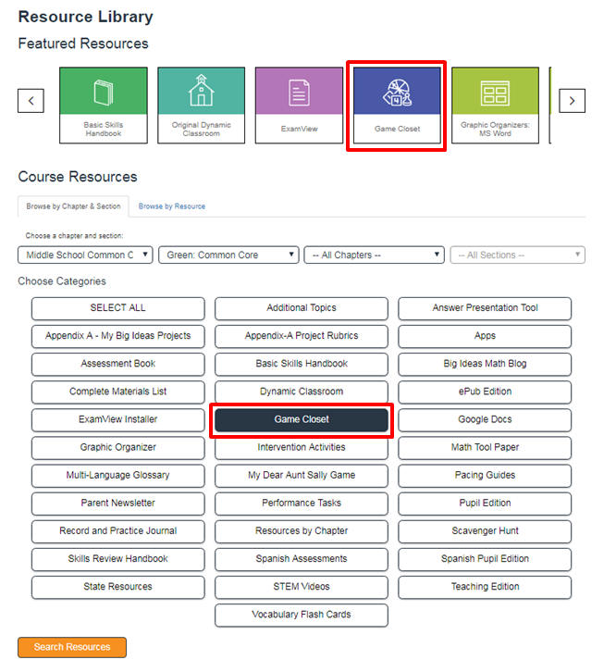Open Graphic Organizers: MS Word tile
The height and width of the screenshot is (672, 616).
click(x=495, y=106)
